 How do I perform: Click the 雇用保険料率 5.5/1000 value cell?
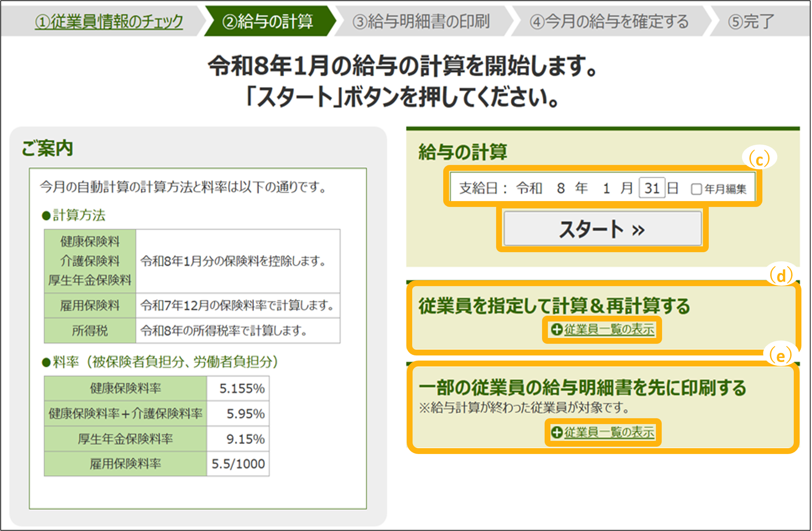pyautogui.click(x=238, y=464)
